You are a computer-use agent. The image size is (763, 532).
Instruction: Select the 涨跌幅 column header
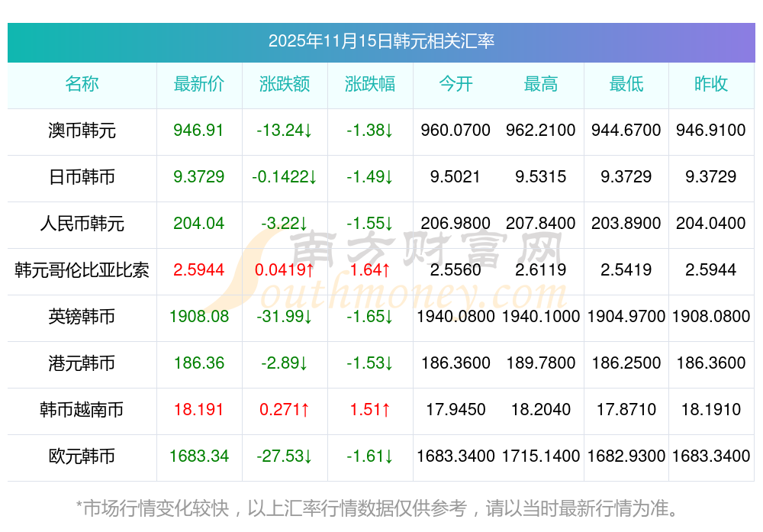coord(370,84)
